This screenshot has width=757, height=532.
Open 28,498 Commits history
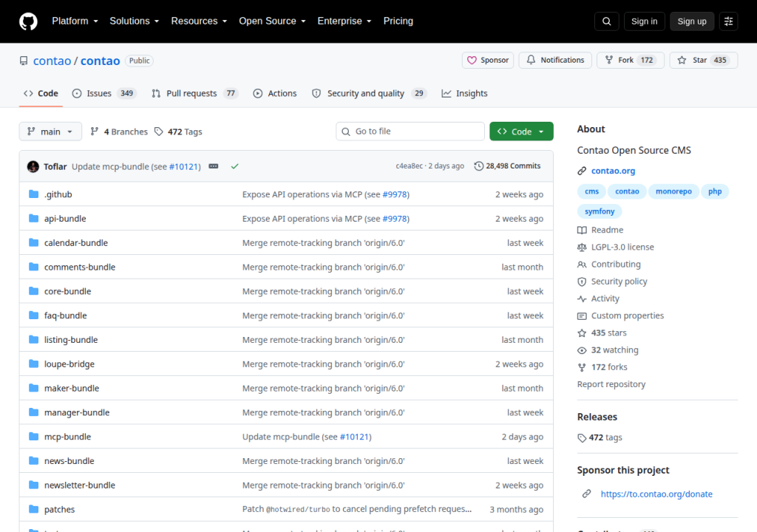click(x=507, y=166)
